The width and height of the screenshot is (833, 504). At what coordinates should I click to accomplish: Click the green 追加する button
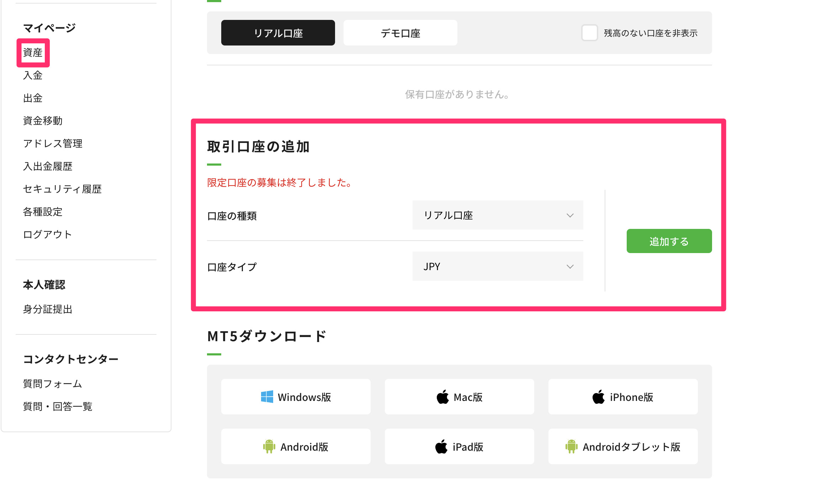(669, 241)
